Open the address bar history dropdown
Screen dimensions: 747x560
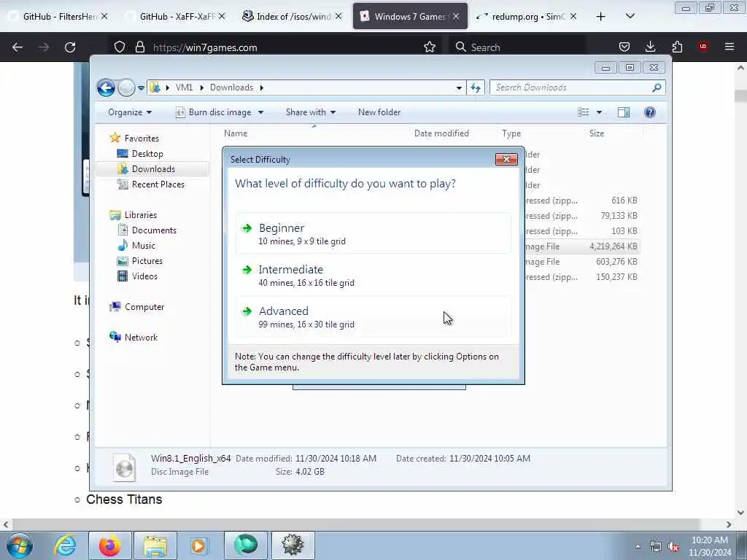[x=459, y=88]
